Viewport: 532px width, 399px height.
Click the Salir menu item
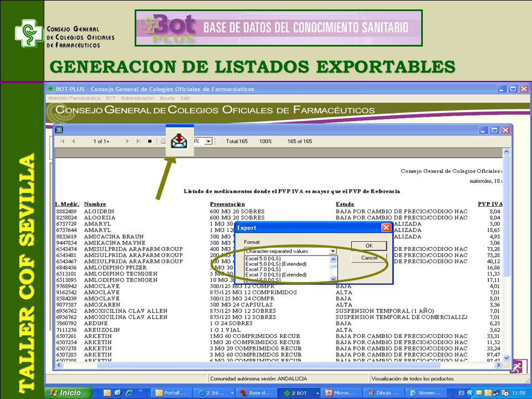click(185, 98)
